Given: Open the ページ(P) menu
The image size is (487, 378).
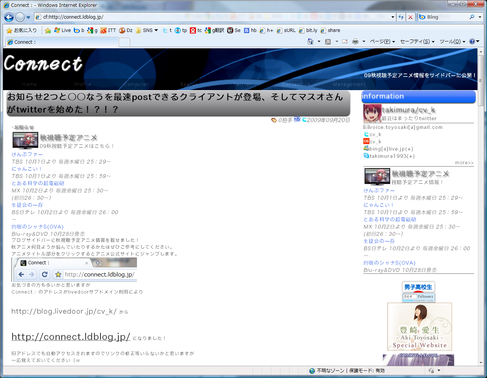Looking at the screenshot, I should tap(382, 42).
